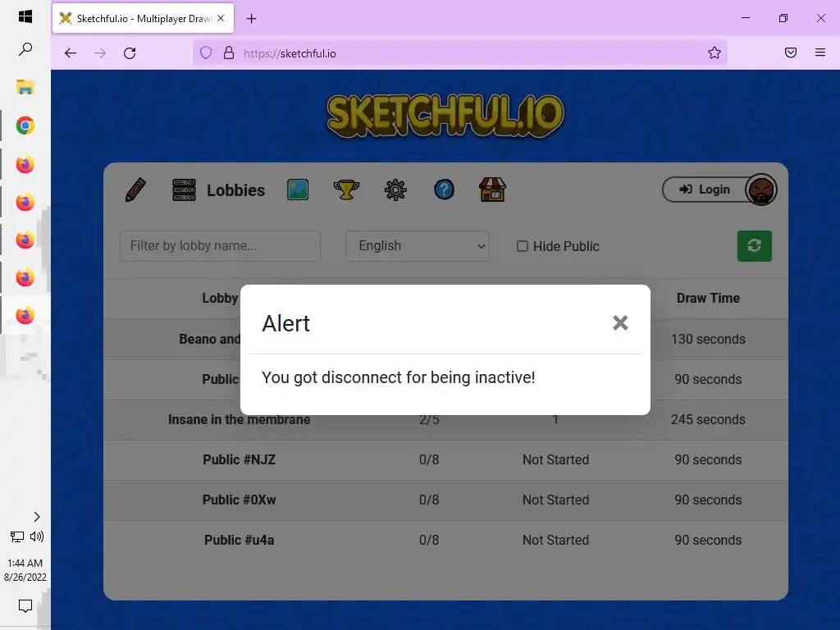840x630 pixels.
Task: Bookmark the page with the star icon
Action: point(714,52)
